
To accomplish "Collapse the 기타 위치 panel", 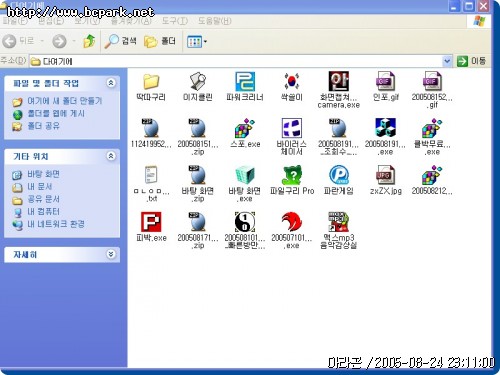I will point(111,156).
